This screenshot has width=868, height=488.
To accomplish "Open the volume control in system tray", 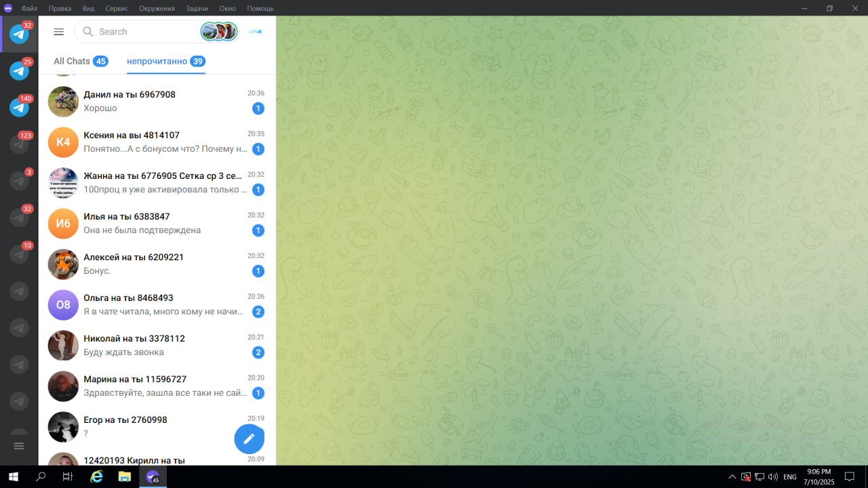I will (x=773, y=476).
